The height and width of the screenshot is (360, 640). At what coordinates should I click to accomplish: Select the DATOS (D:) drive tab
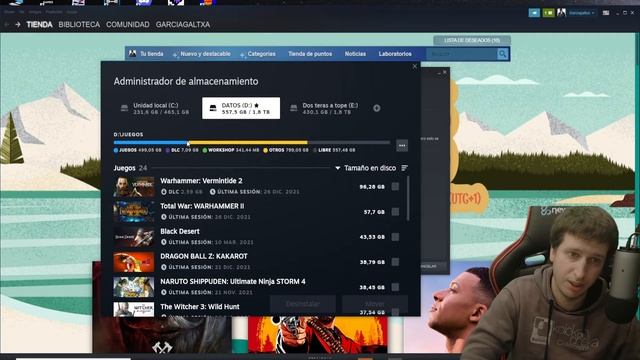(x=241, y=108)
